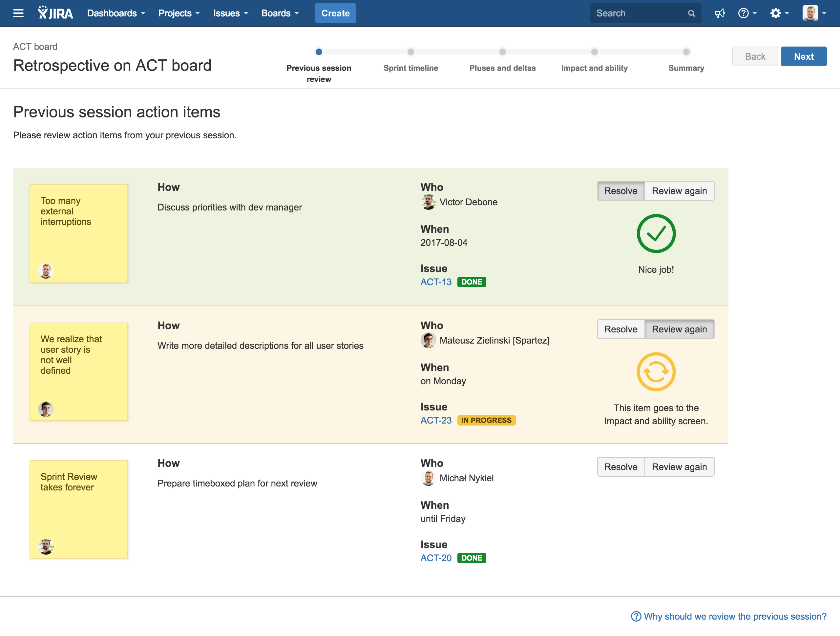
Task: Open the user profile avatar dropdown
Action: 814,13
